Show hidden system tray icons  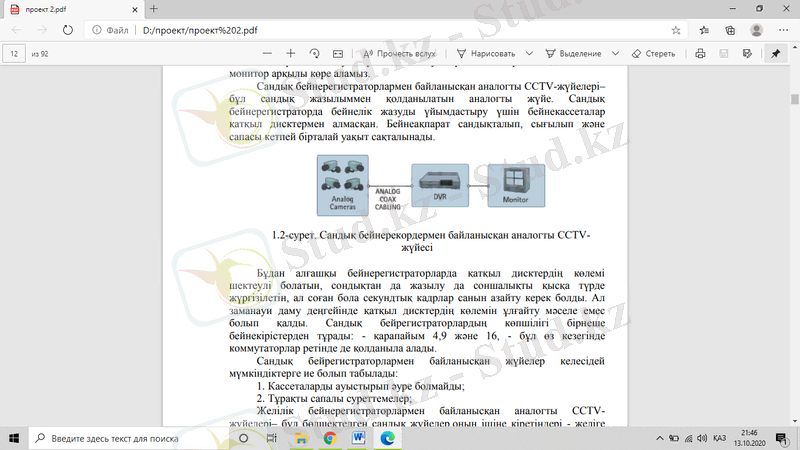pyautogui.click(x=659, y=438)
